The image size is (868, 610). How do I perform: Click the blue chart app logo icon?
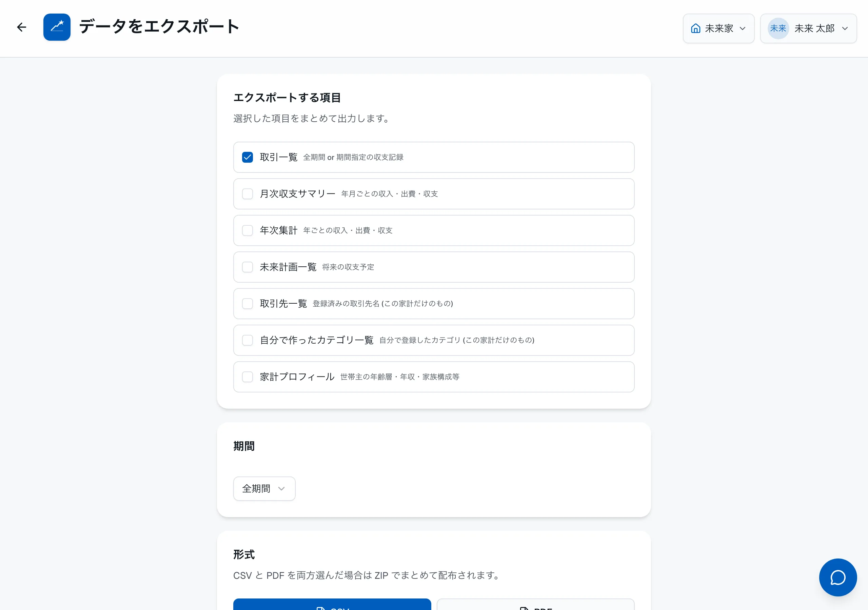coord(57,27)
